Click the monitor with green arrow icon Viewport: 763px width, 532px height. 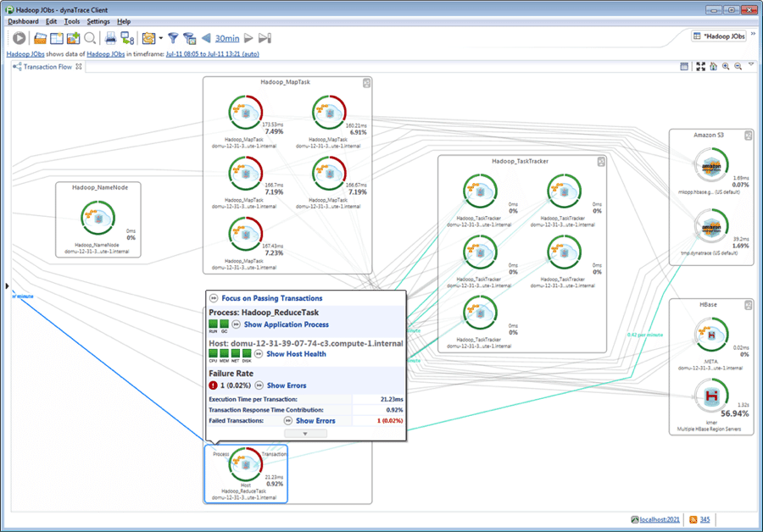click(127, 38)
